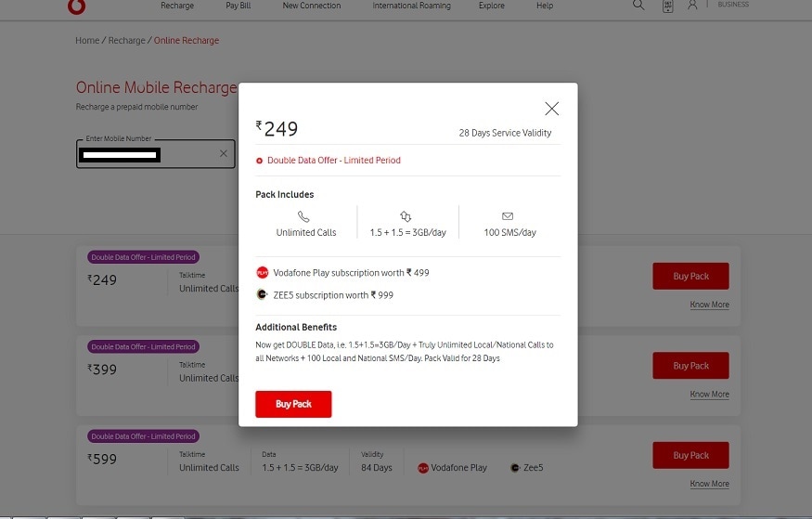
Task: Click the 1.5 + 1.5 = 3GB/day label in popup
Action: [408, 232]
